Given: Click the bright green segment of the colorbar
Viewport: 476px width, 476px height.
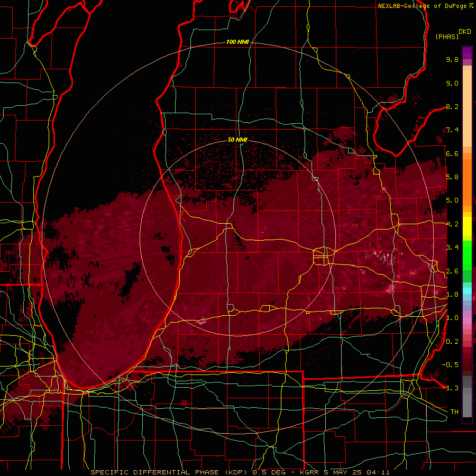Looking at the screenshot, I should pyautogui.click(x=467, y=255).
